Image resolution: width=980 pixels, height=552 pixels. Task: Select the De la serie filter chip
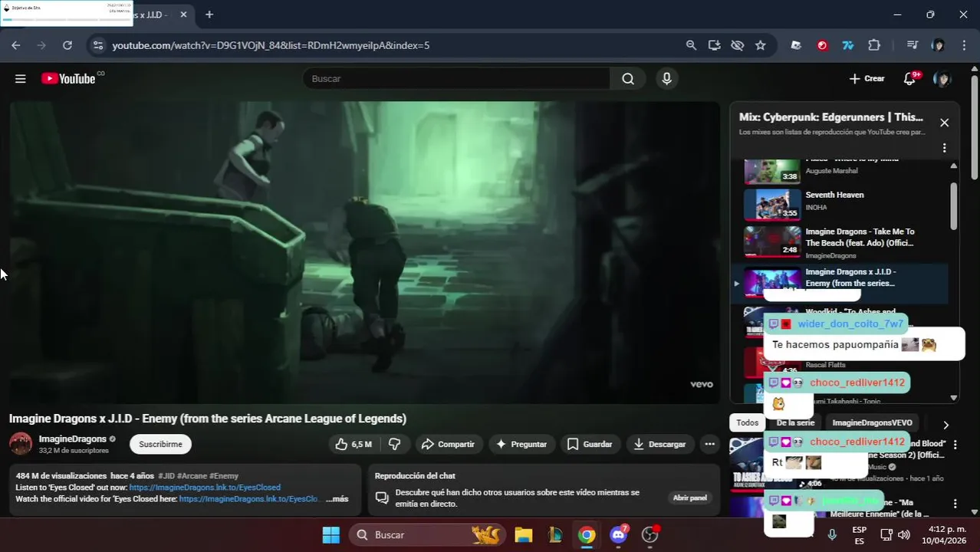point(795,423)
